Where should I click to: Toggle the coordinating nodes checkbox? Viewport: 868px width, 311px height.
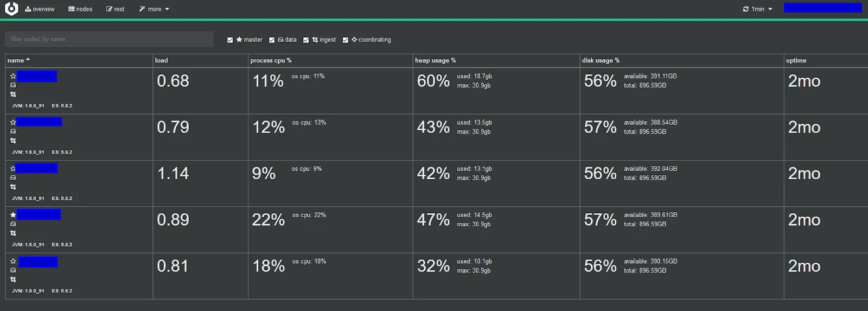point(345,40)
